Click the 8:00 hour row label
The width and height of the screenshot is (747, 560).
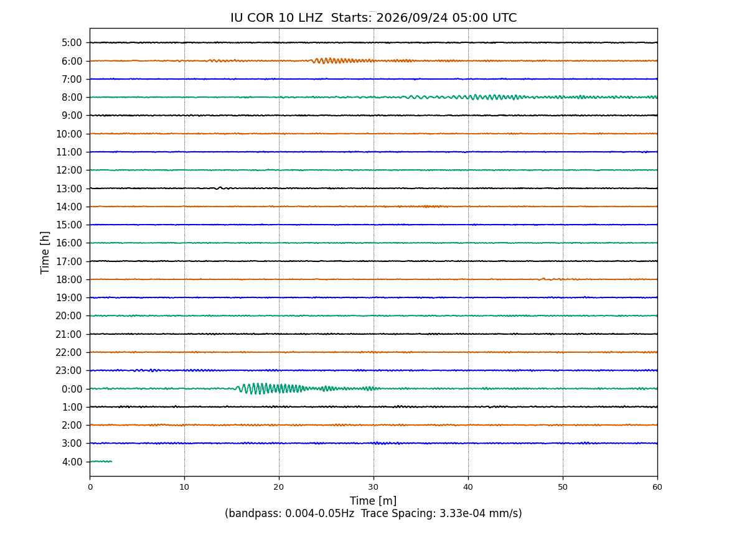(x=72, y=97)
